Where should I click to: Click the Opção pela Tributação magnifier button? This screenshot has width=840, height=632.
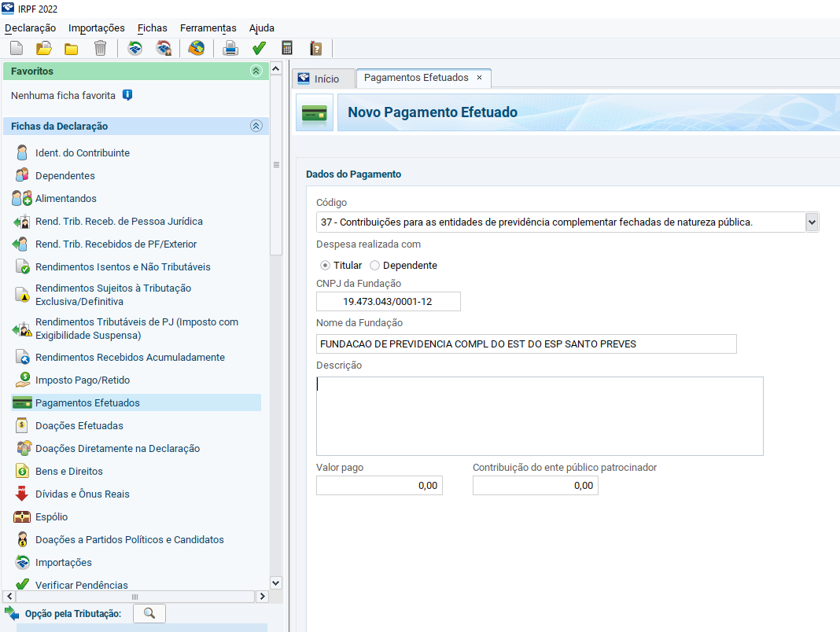click(x=149, y=613)
